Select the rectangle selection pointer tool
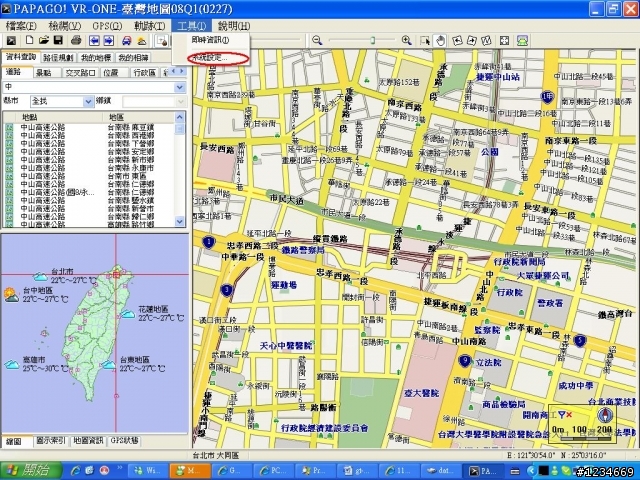The width and height of the screenshot is (640, 480). click(425, 41)
